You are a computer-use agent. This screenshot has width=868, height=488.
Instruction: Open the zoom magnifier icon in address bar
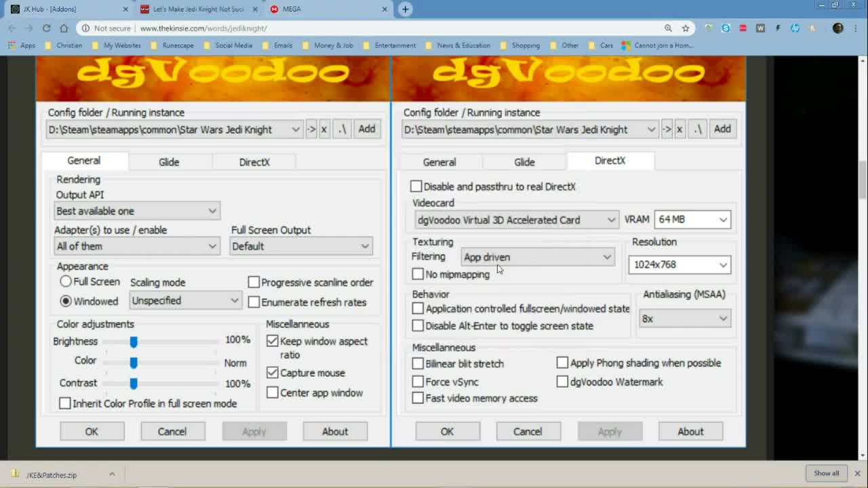point(668,28)
